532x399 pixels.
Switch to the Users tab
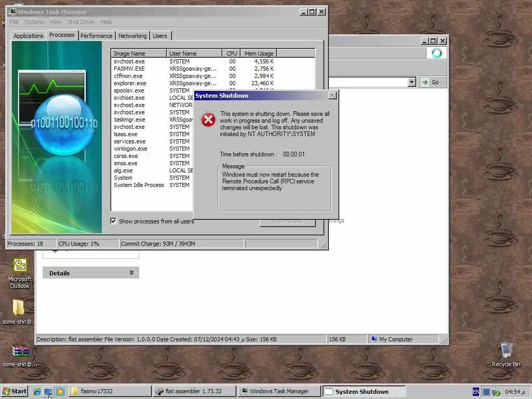tap(160, 36)
